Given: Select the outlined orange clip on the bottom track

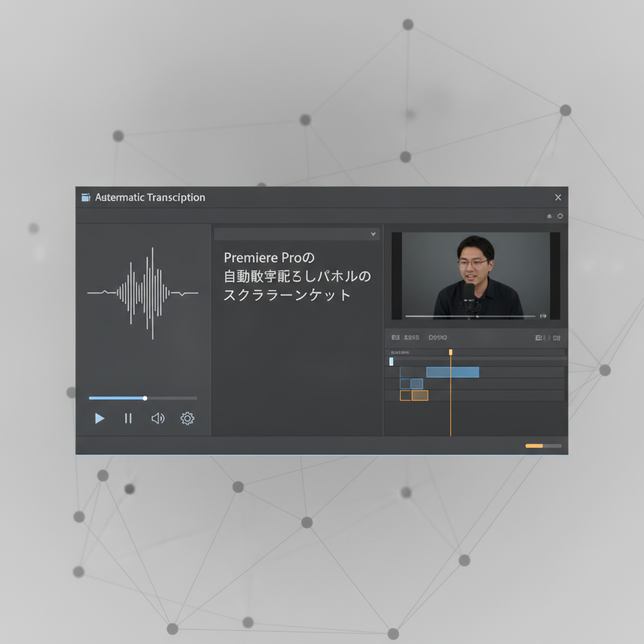Looking at the screenshot, I should tap(406, 396).
